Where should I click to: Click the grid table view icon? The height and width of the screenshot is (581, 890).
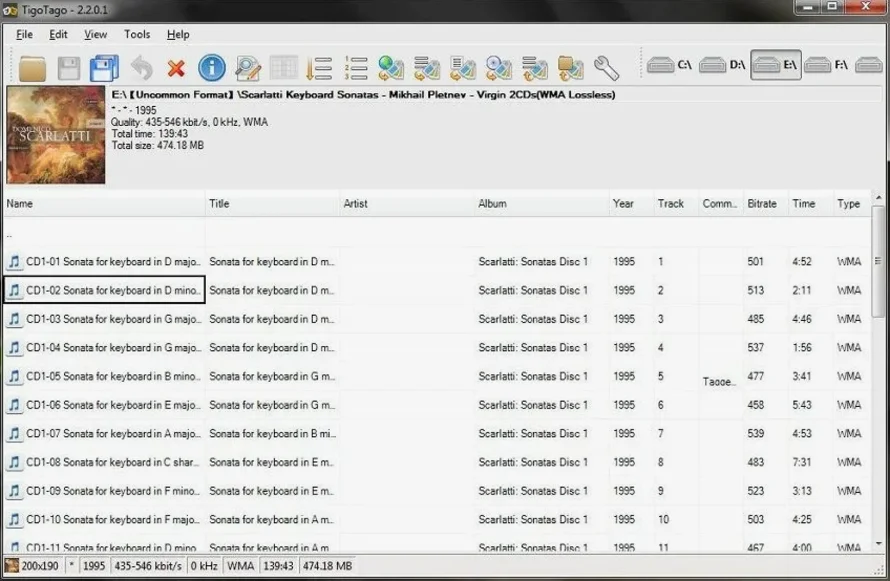pos(283,68)
